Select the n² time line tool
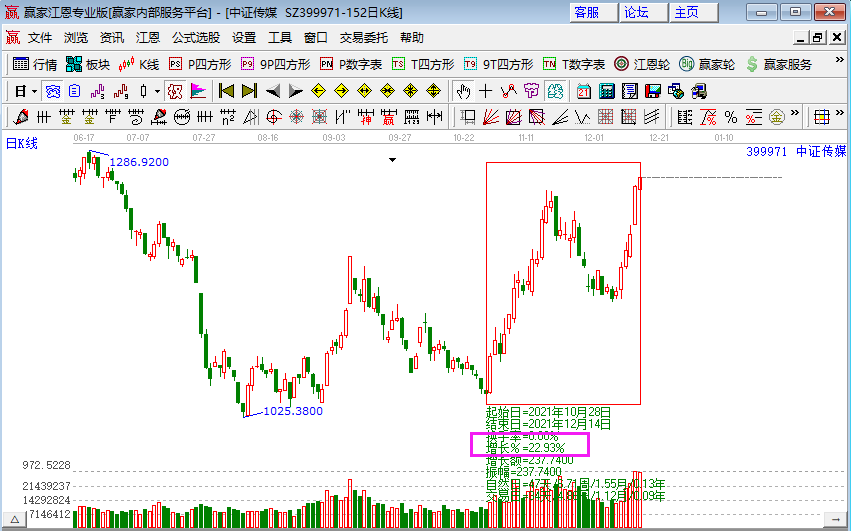The width and height of the screenshot is (851, 531). (x=227, y=117)
